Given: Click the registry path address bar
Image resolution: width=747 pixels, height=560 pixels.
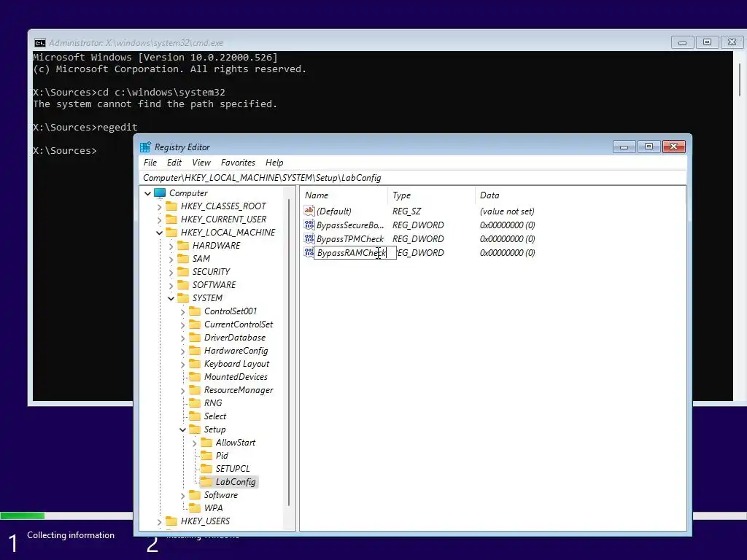Looking at the screenshot, I should coord(413,178).
